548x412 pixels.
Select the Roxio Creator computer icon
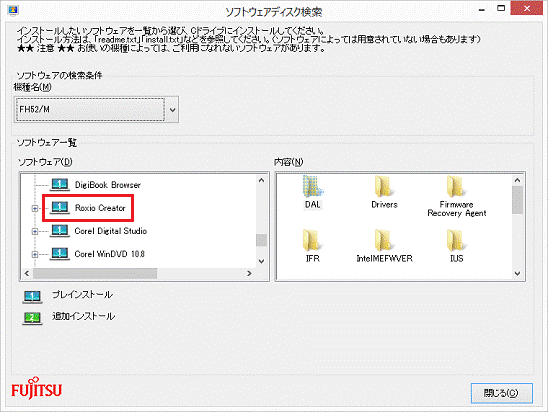tap(60, 208)
